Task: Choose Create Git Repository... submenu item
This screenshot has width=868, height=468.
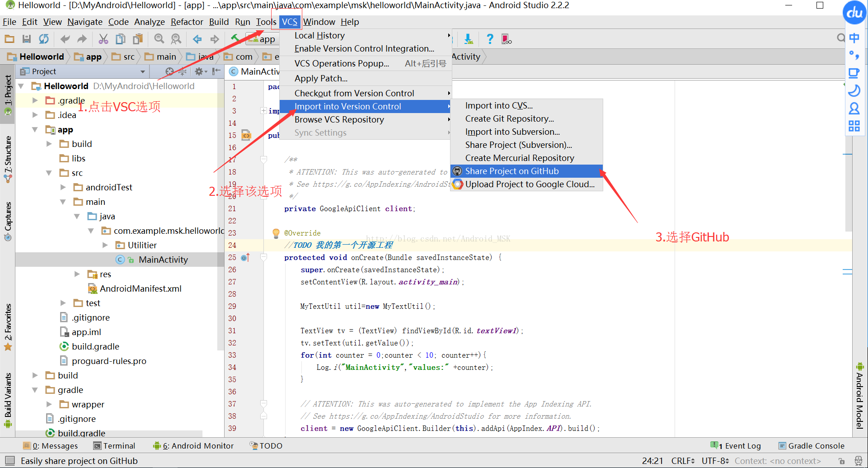Action: pyautogui.click(x=526, y=118)
